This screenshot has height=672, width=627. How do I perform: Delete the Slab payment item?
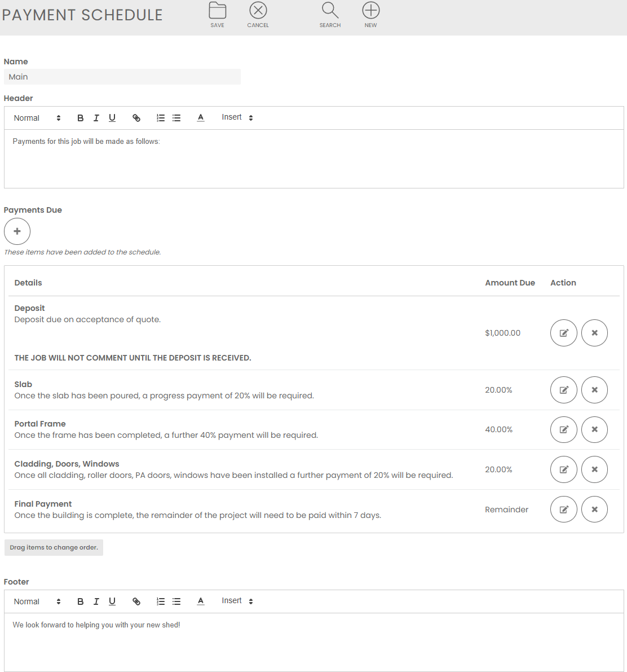click(594, 390)
